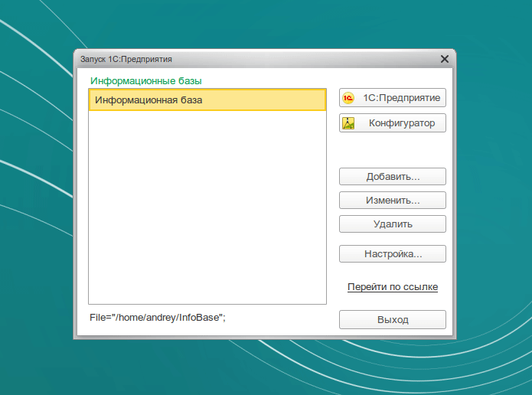This screenshot has height=395, width=532.
Task: Close the Запуск 1С:Предприятия window
Action: 445,59
